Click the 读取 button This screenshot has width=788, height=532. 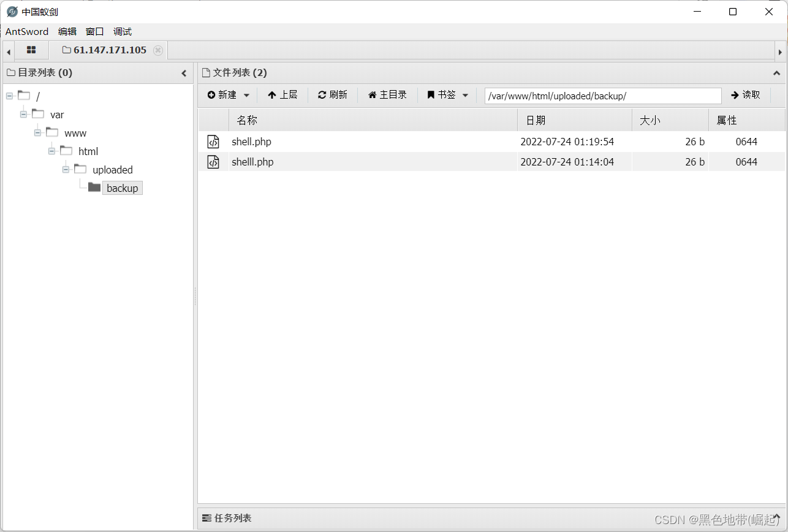coord(746,95)
